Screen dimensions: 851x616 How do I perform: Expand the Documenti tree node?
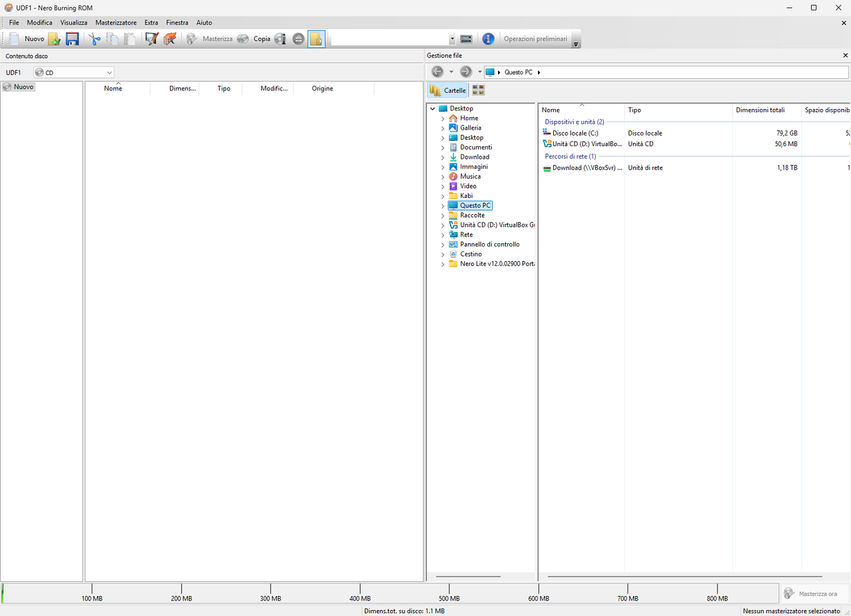[x=443, y=148]
